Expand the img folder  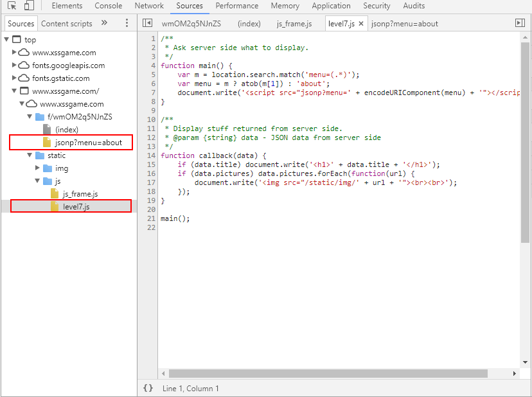click(x=38, y=168)
